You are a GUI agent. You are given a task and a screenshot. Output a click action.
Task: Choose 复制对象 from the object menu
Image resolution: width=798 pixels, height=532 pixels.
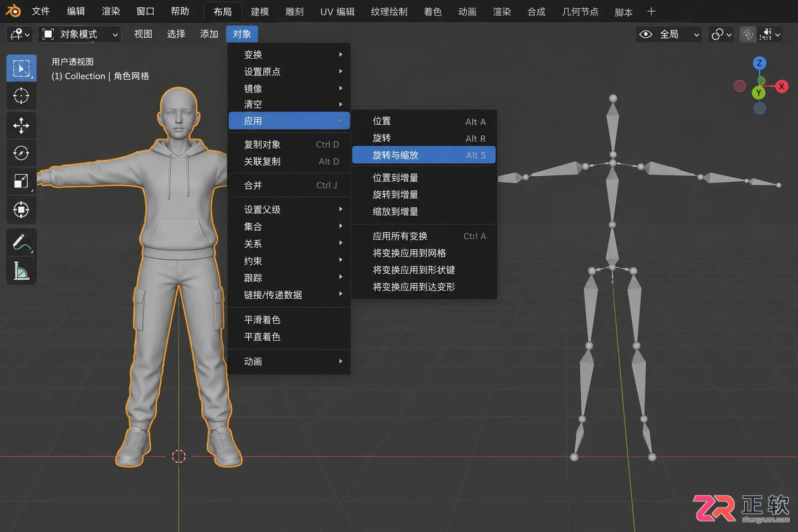[x=289, y=145]
